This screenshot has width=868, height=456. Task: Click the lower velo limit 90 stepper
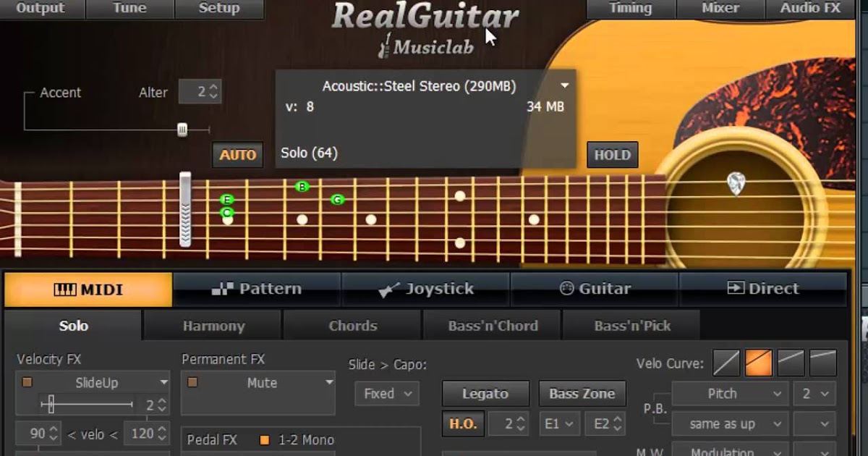click(x=54, y=434)
